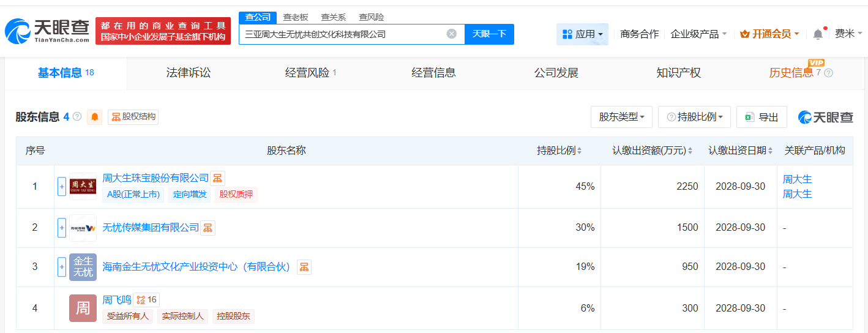The height and width of the screenshot is (333, 868).
Task: Clear the search box with X icon
Action: click(452, 34)
